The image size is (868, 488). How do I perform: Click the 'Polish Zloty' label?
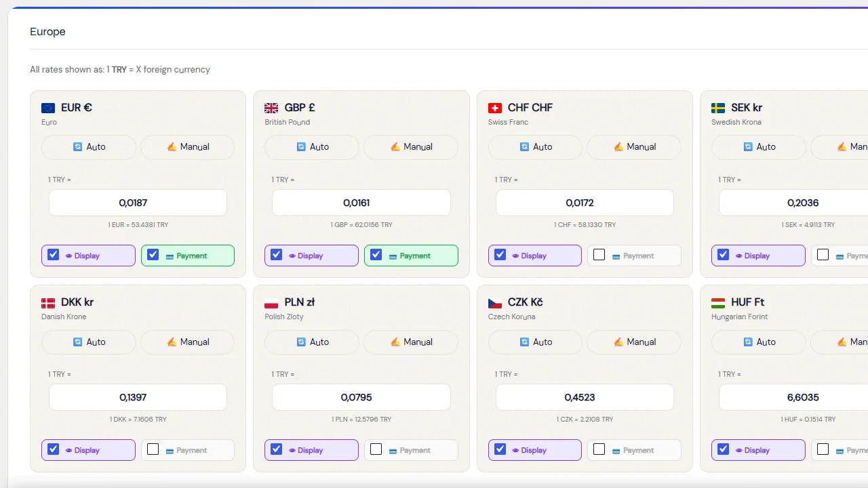tap(284, 317)
